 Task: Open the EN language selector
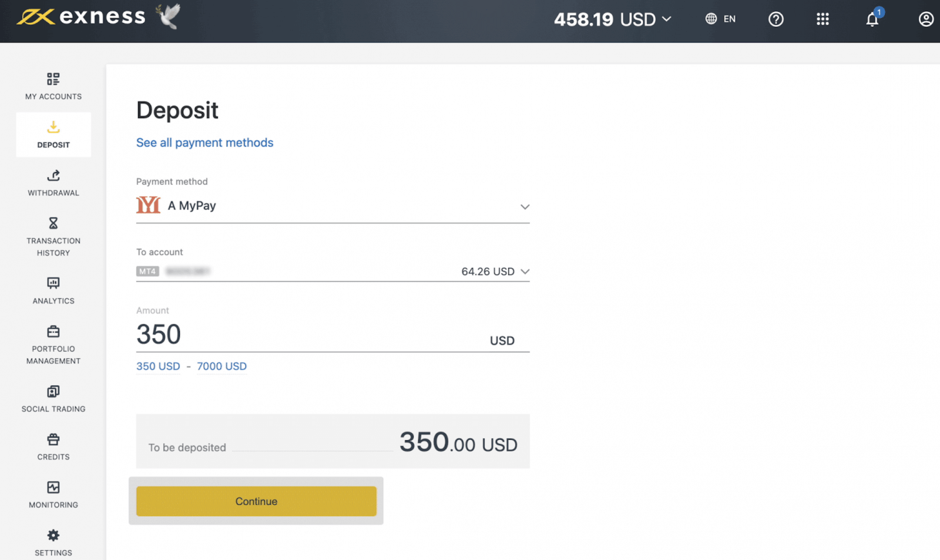point(730,19)
